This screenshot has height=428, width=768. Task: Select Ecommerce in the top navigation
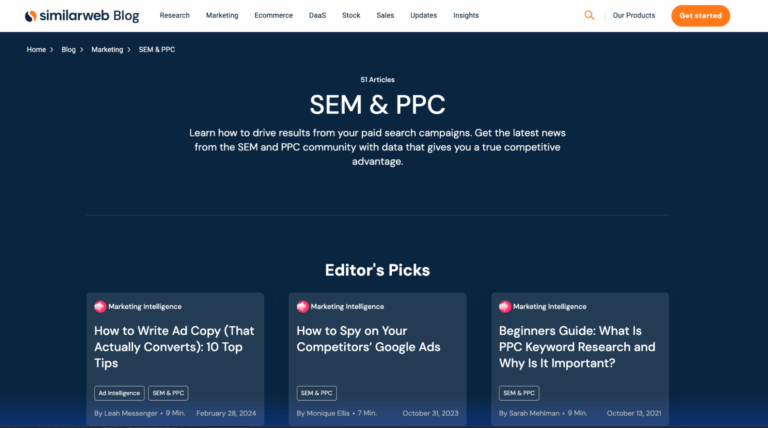coord(273,16)
